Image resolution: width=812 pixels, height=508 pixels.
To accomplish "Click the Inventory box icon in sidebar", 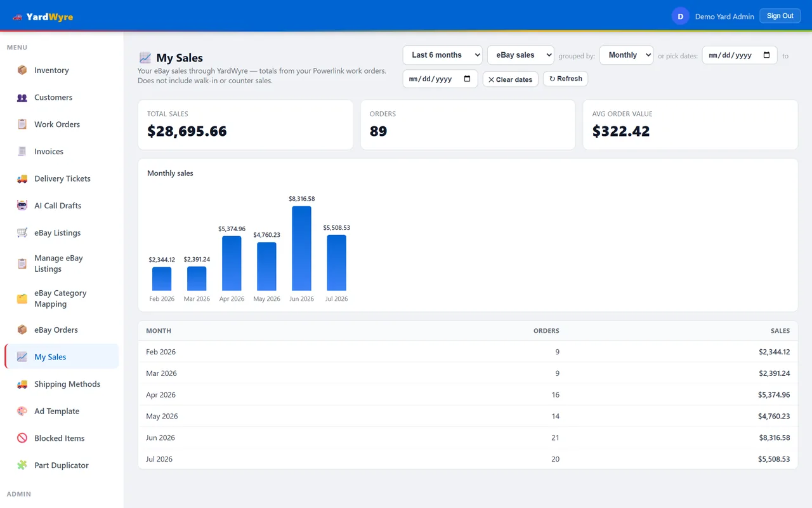I will (22, 70).
